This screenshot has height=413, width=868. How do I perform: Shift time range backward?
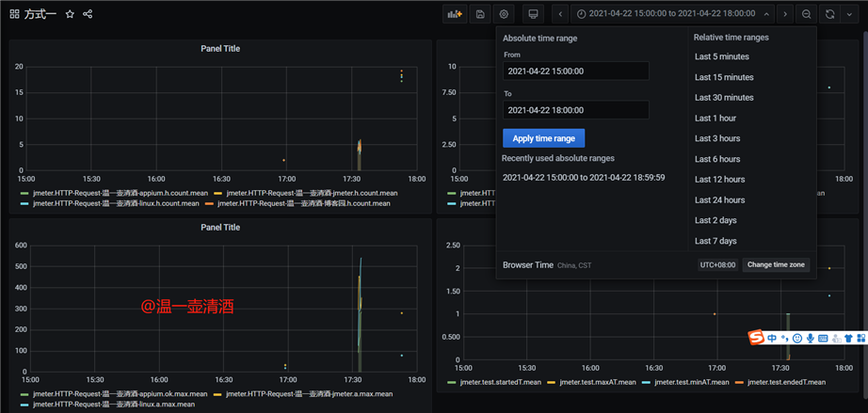click(x=560, y=14)
